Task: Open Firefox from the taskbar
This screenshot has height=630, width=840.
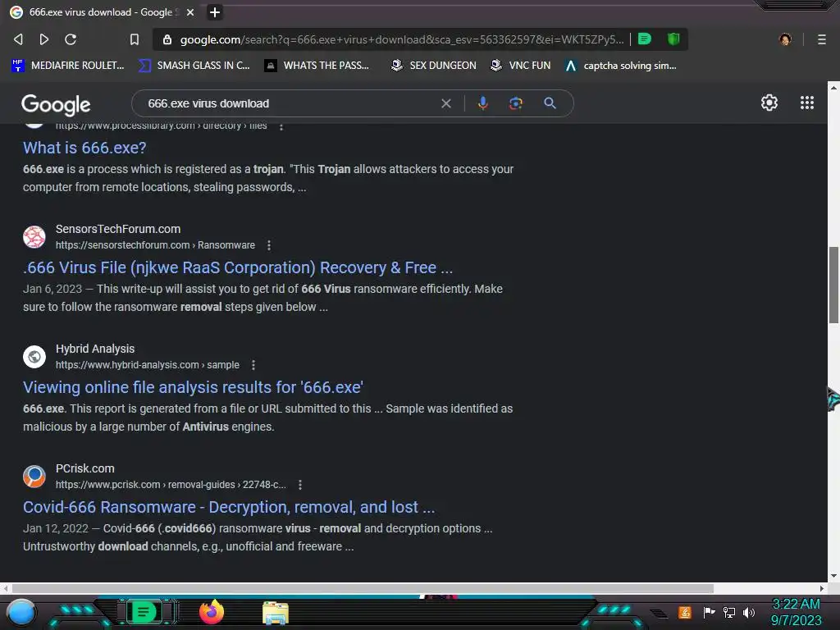Action: coord(212,612)
